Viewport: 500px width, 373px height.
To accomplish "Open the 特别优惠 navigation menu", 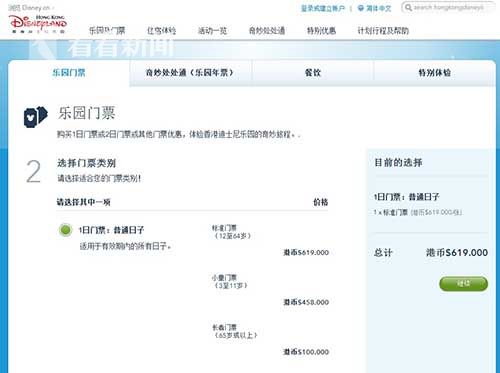I will (321, 31).
